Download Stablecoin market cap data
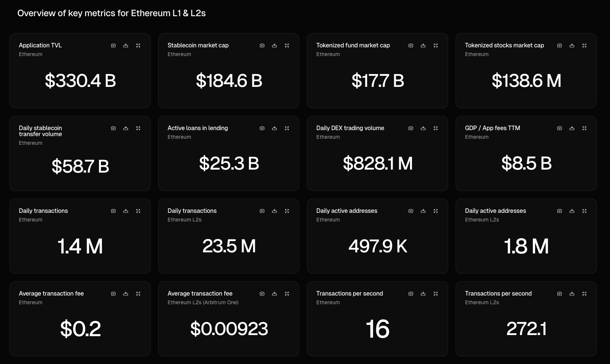Screen dimensions: 610x364 (274, 45)
